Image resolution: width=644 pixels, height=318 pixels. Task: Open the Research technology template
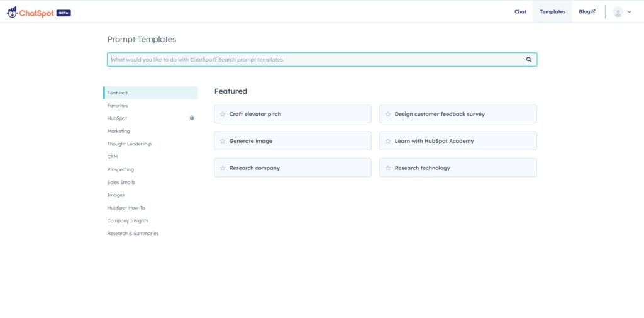click(458, 168)
